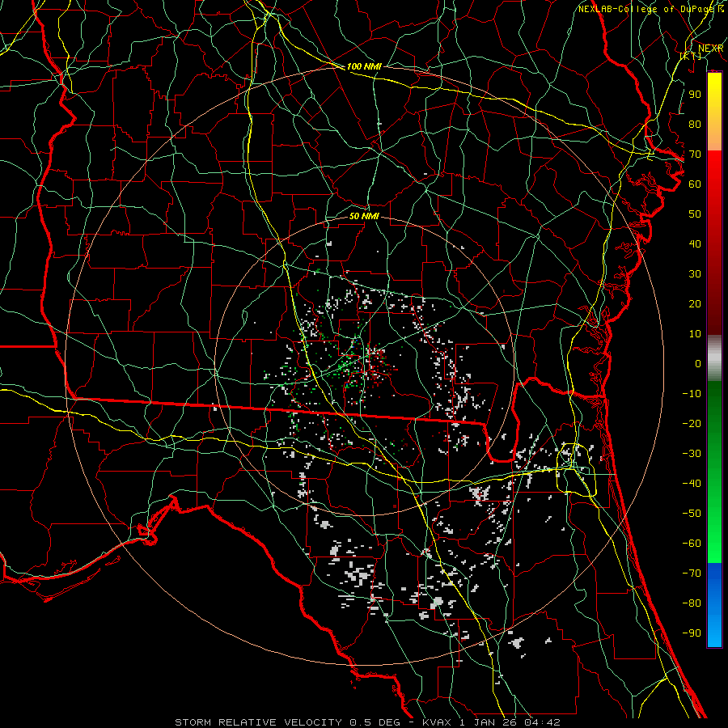The image size is (728, 728).
Task: Click the blue bottom segment of the color bar
Action: (714, 604)
